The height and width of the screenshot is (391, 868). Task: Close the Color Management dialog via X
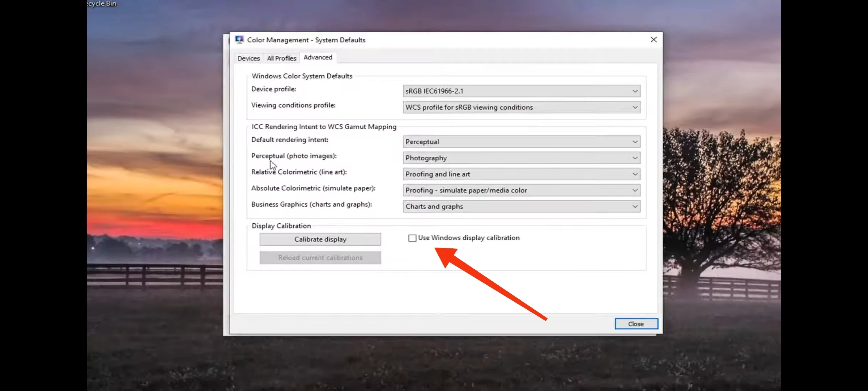653,40
